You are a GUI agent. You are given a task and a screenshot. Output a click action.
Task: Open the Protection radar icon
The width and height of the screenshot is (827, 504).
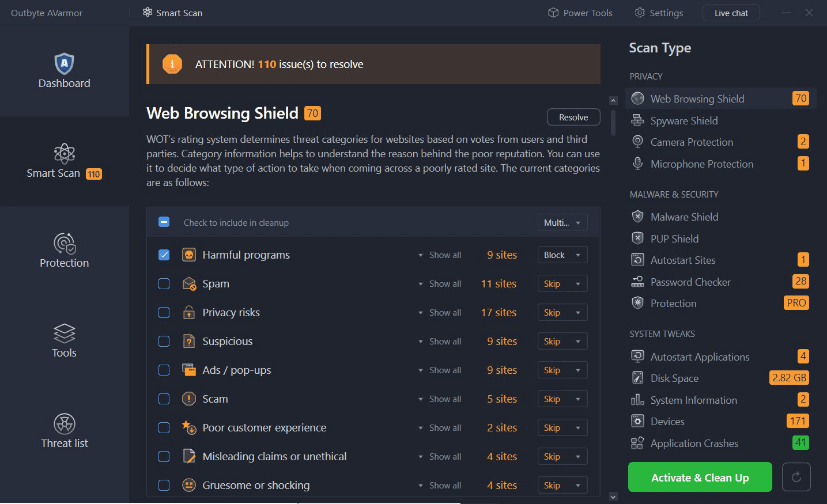(x=64, y=244)
